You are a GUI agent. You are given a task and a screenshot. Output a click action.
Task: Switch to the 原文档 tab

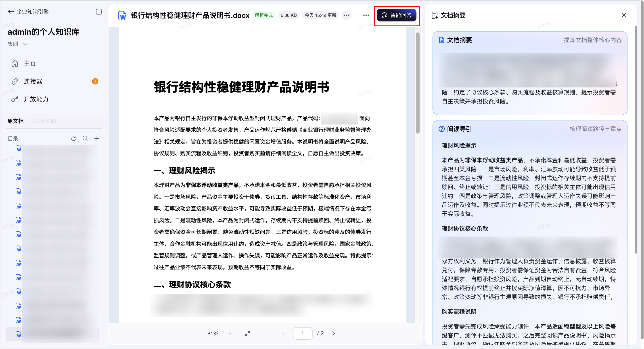point(15,121)
